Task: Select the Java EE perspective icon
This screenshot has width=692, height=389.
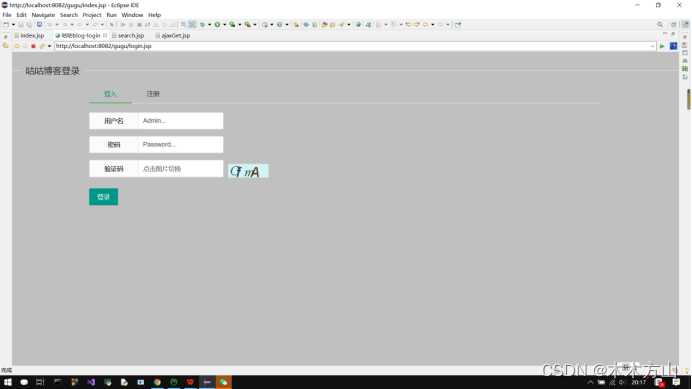Action: [x=685, y=25]
